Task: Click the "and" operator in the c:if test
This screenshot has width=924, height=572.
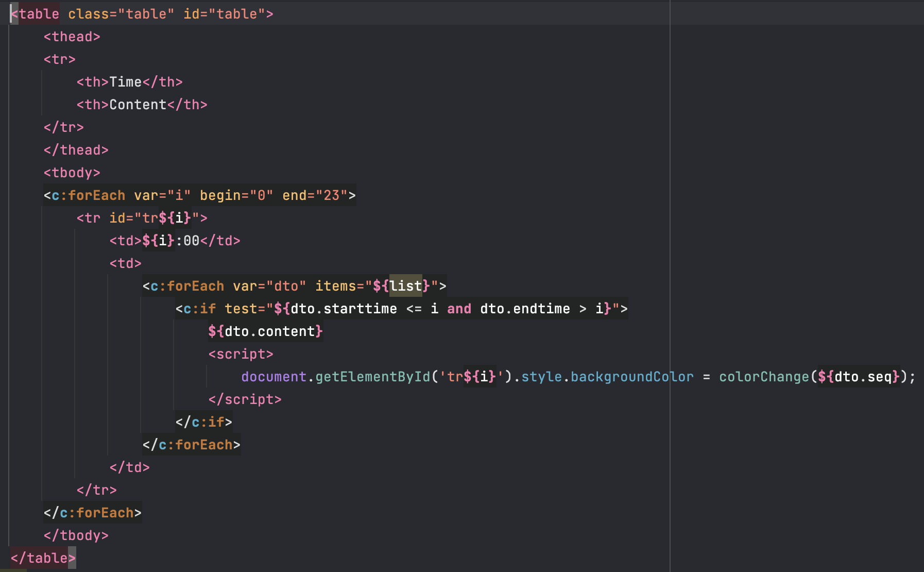Action: (459, 309)
